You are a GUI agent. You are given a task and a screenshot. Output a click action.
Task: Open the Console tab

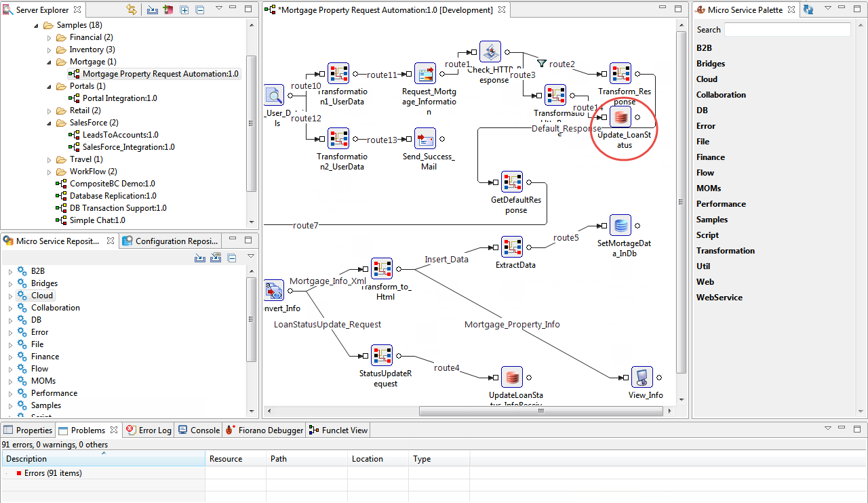tap(199, 430)
